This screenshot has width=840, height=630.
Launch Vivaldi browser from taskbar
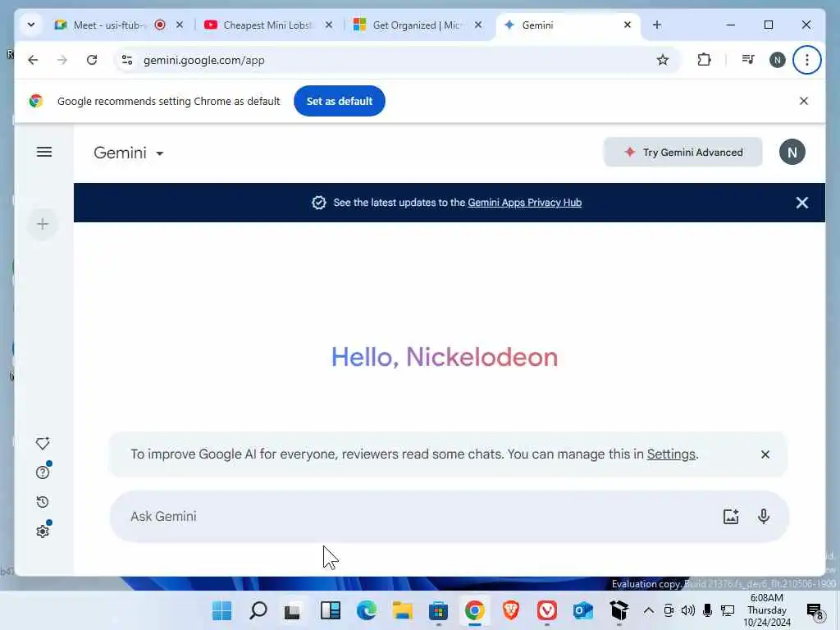click(x=546, y=610)
